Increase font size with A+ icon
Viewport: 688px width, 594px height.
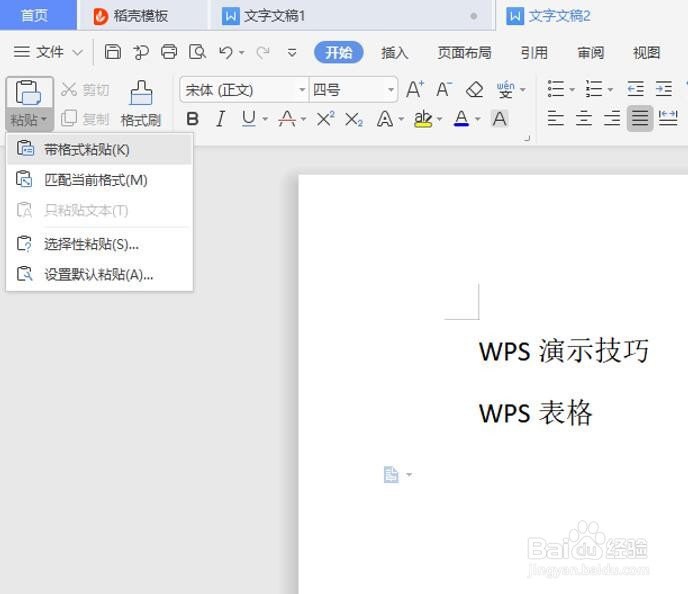415,89
